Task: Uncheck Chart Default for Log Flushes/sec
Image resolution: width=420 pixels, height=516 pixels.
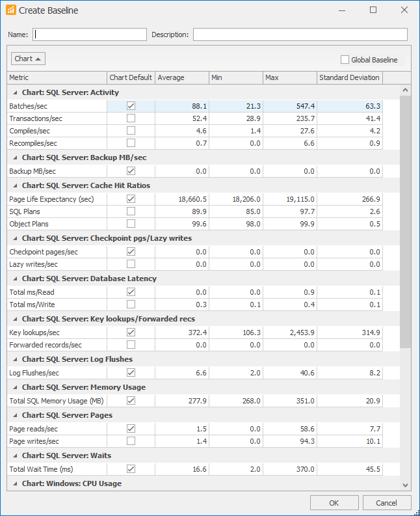Action: [131, 372]
